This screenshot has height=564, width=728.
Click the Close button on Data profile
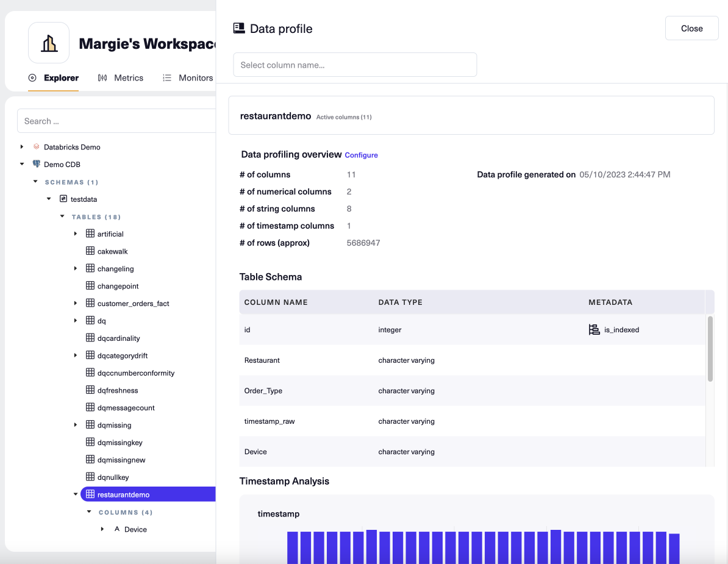tap(691, 28)
